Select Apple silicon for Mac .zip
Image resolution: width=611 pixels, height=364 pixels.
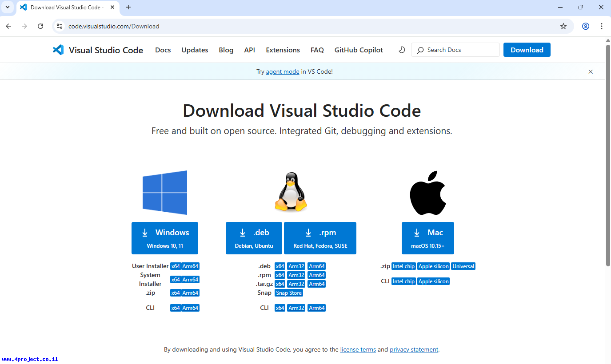[434, 266]
